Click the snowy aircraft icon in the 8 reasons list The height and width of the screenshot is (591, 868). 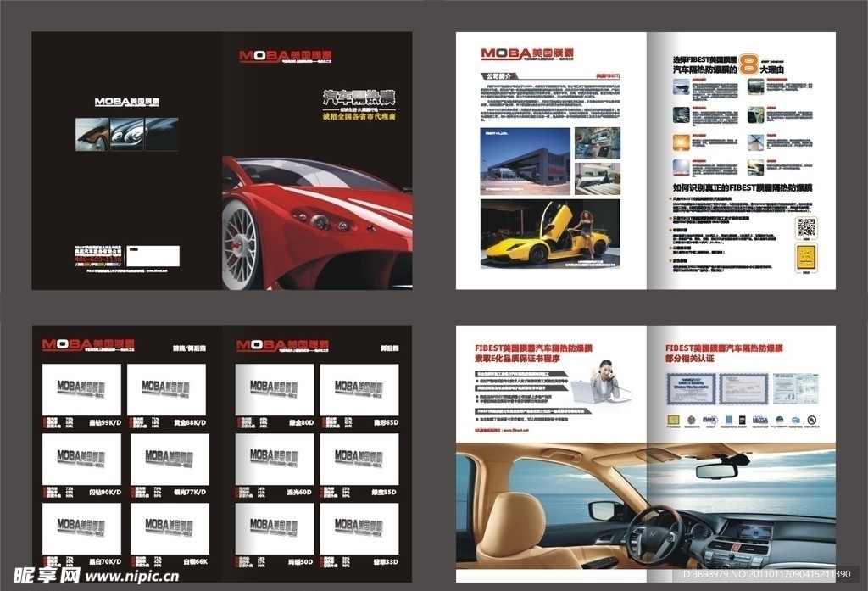pyautogui.click(x=681, y=87)
